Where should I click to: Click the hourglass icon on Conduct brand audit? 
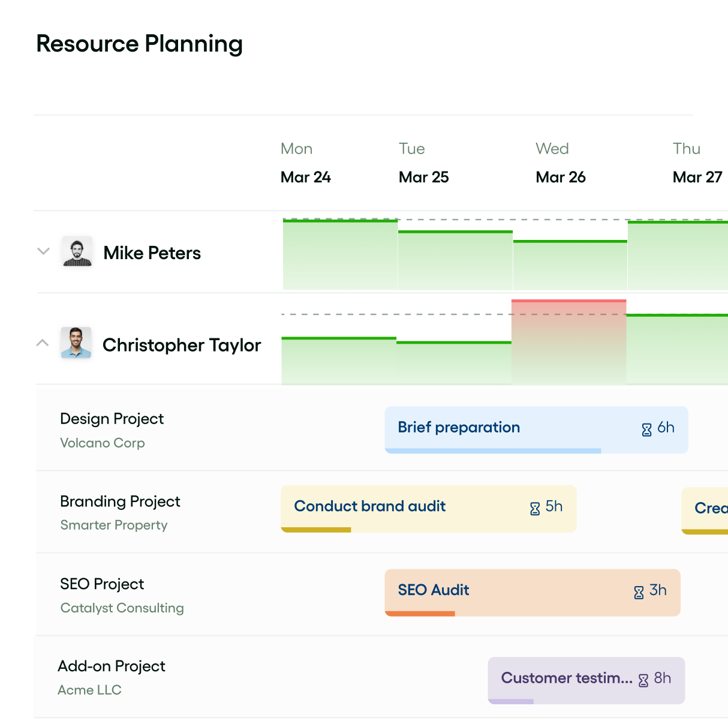pos(534,507)
